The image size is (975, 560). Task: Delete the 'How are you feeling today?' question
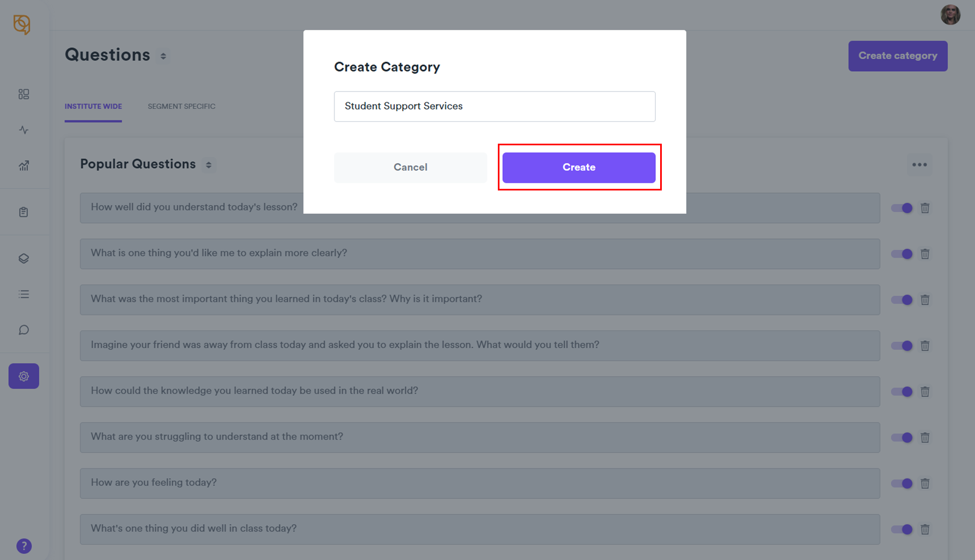[x=925, y=483]
